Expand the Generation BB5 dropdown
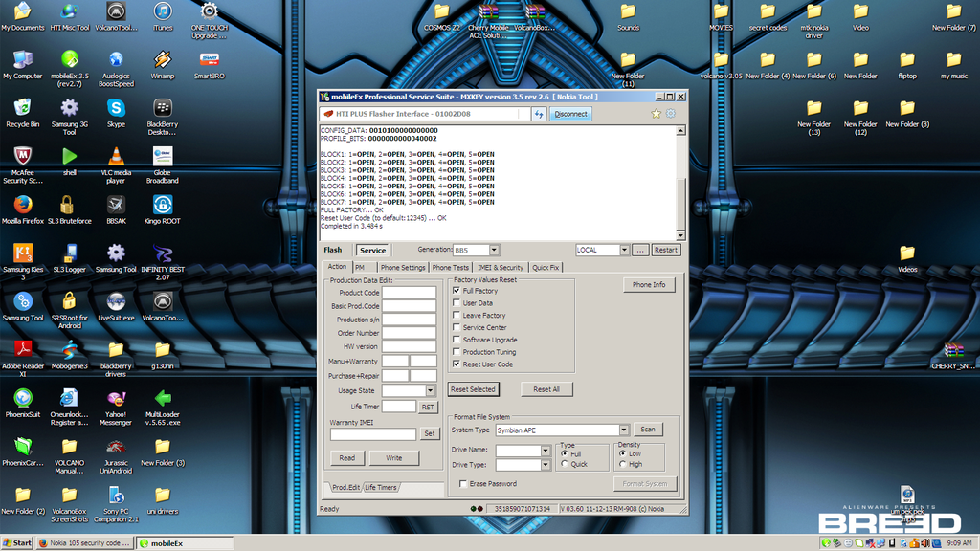Image resolution: width=980 pixels, height=551 pixels. pyautogui.click(x=494, y=250)
